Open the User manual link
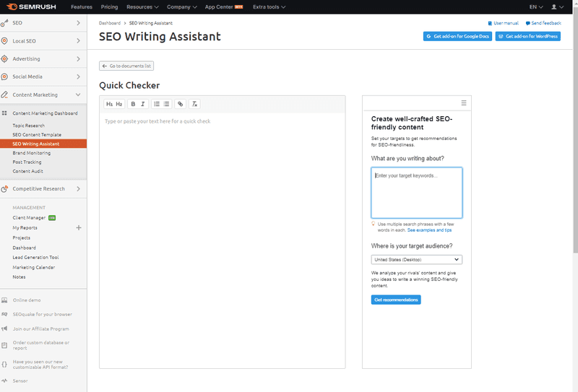This screenshot has width=578, height=392. 503,23
